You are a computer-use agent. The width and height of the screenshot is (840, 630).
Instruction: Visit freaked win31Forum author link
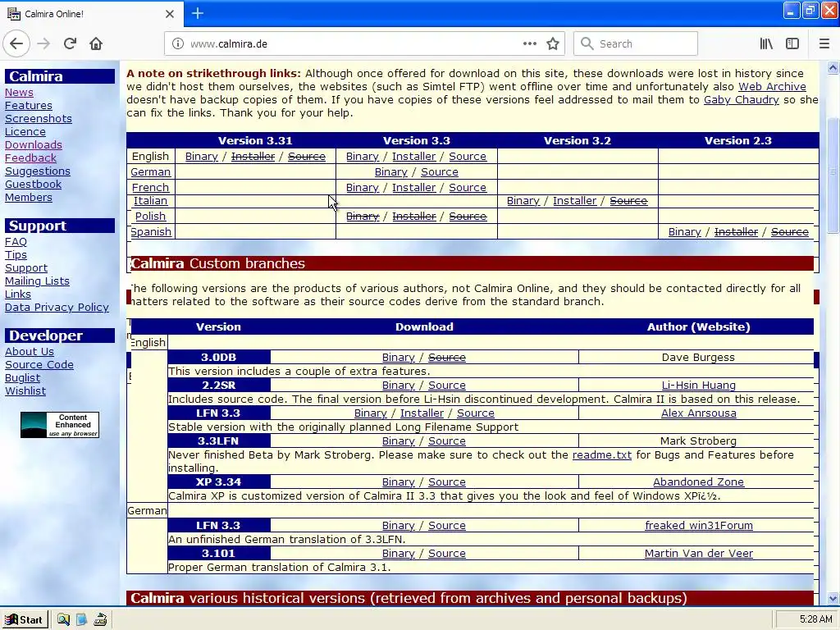699,526
